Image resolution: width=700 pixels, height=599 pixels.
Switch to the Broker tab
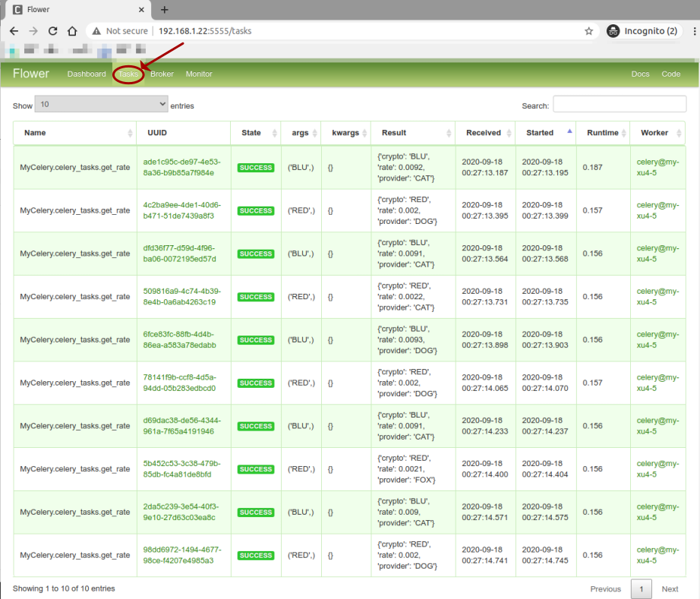[x=162, y=74]
